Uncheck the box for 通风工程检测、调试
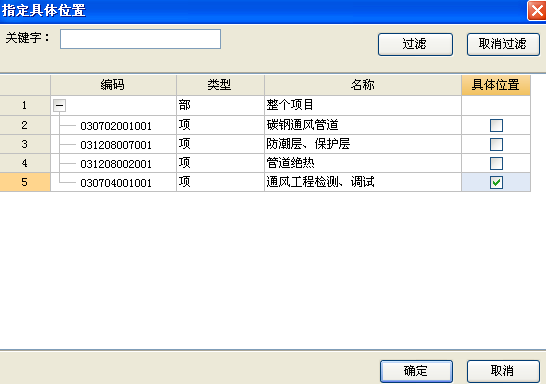546x384 pixels. coord(496,182)
